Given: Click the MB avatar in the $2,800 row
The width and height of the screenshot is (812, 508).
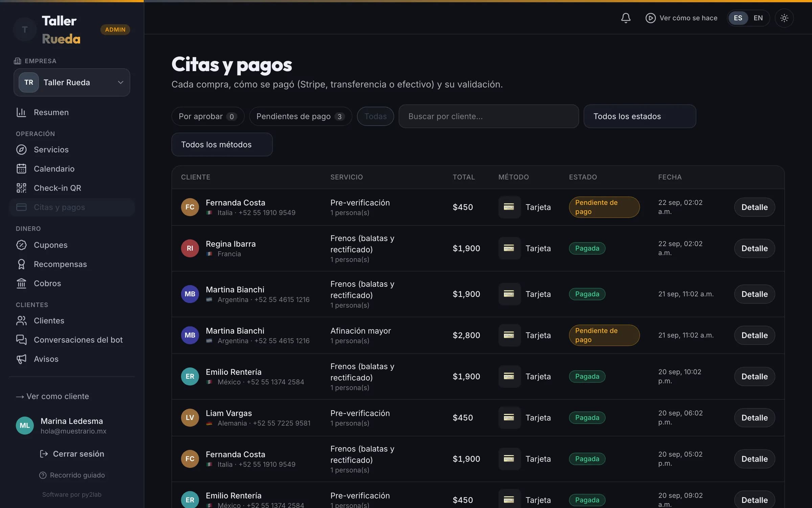Looking at the screenshot, I should point(190,335).
